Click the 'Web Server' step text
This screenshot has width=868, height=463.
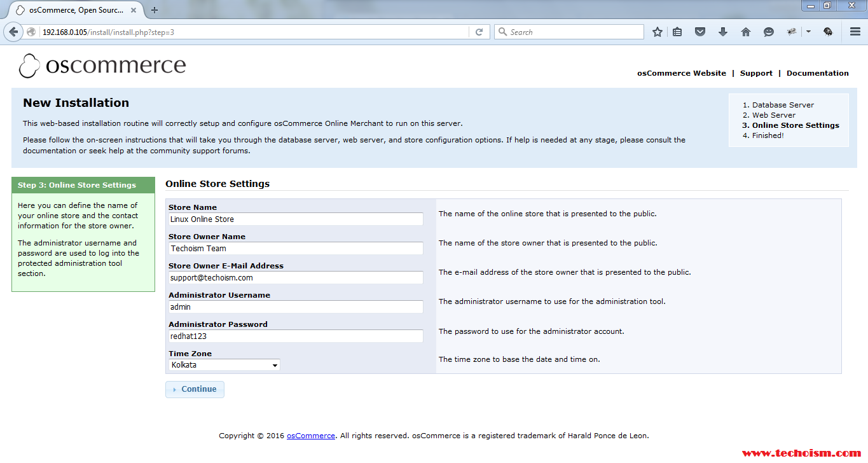tap(774, 115)
